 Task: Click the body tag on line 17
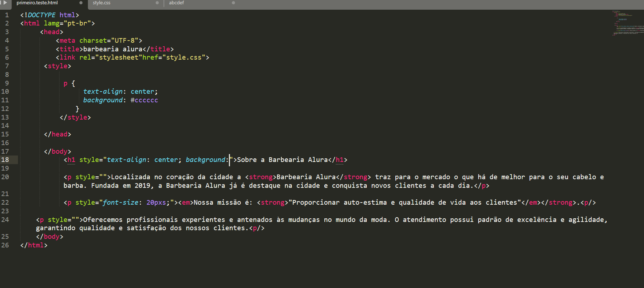coord(57,152)
